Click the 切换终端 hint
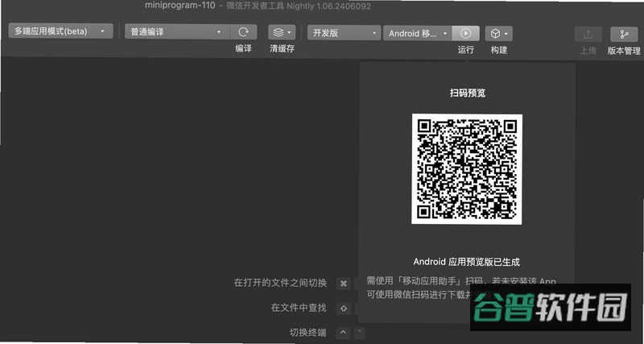This screenshot has width=644, height=344. coord(308,332)
